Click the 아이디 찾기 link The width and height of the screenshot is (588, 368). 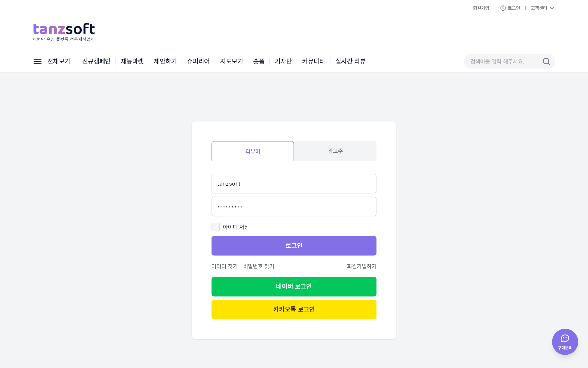(x=225, y=266)
